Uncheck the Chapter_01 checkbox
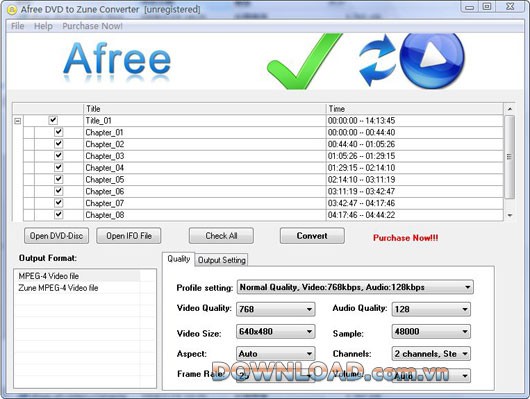The height and width of the screenshot is (399, 530). click(58, 132)
